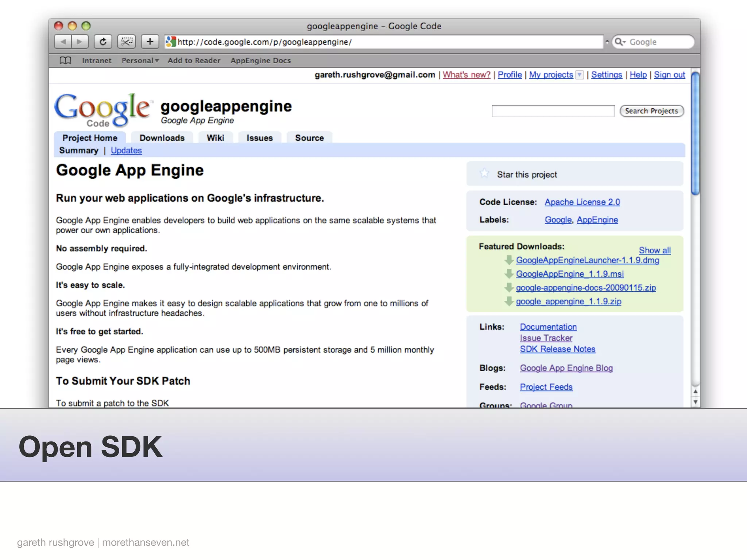Screen dimensions: 747x560
Task: Open the My projects link
Action: click(551, 75)
